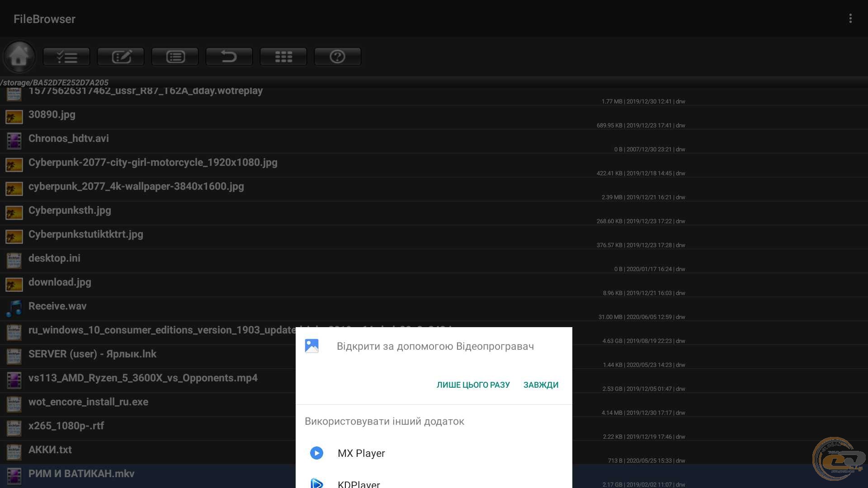Open Chronos_hdtv.avi video file
868x488 pixels.
[x=69, y=139]
